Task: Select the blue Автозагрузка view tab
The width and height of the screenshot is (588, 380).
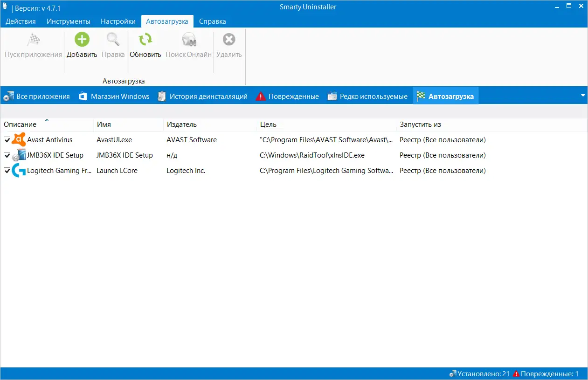Action: pyautogui.click(x=446, y=97)
